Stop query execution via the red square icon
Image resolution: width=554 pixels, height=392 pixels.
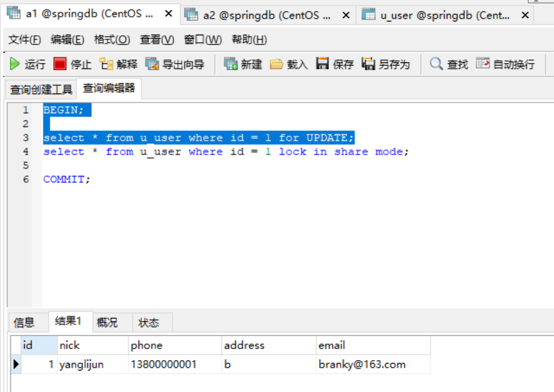[60, 64]
